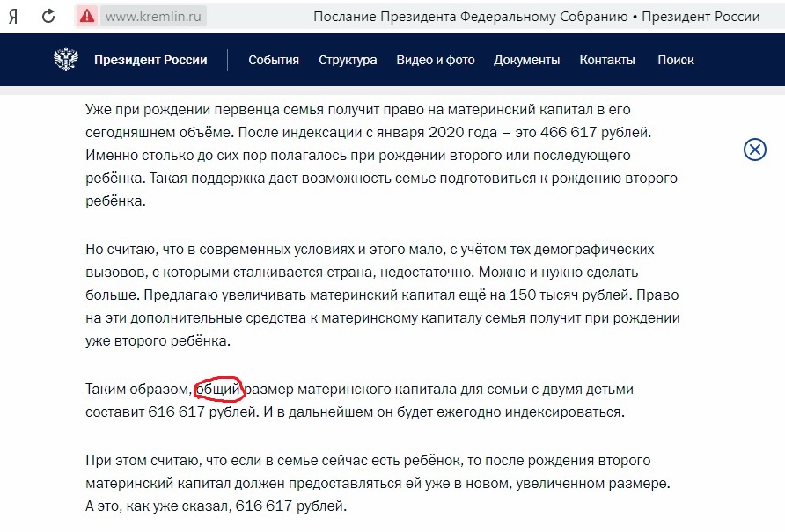Open Поиск in the site header
Viewport: 785px width, 532px height.
[675, 60]
